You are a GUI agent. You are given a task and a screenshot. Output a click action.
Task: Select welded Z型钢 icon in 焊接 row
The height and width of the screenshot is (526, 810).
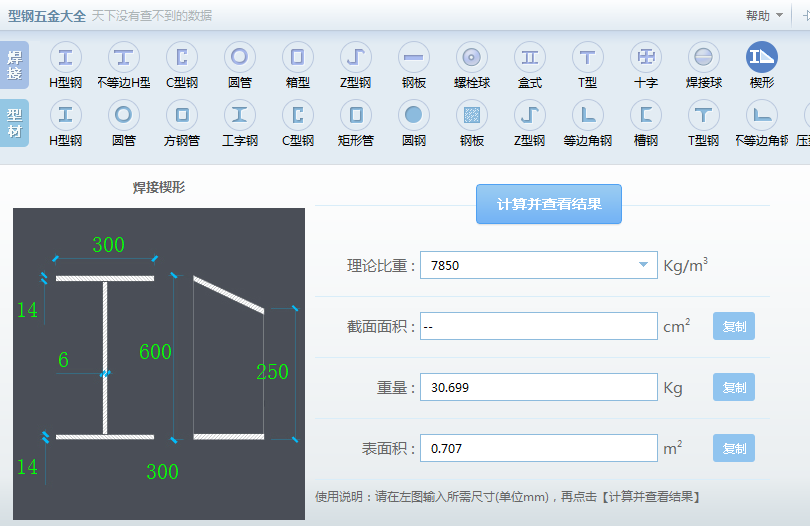tap(355, 57)
